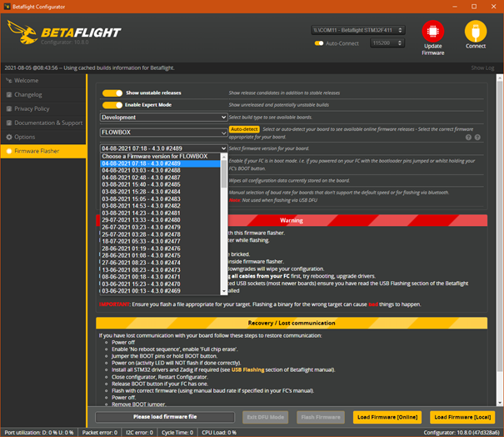The image size is (504, 437).
Task: Select firmware build 4.3.0 #2487
Action: coord(161,178)
